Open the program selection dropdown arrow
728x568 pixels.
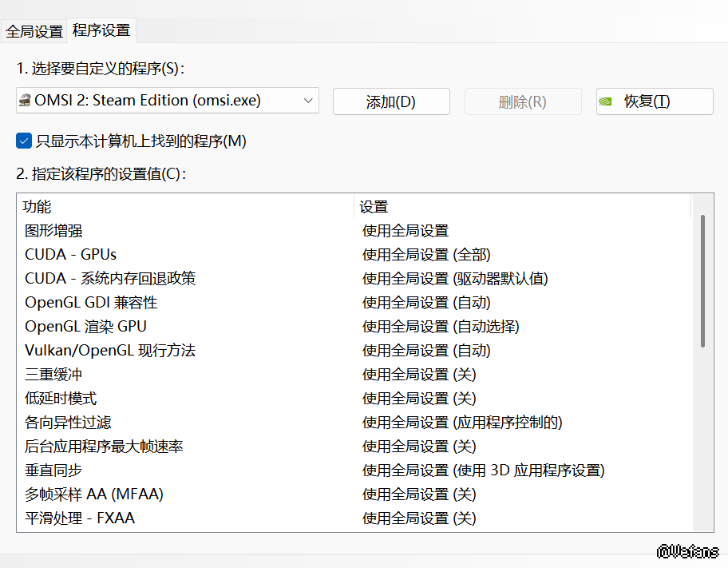click(308, 101)
